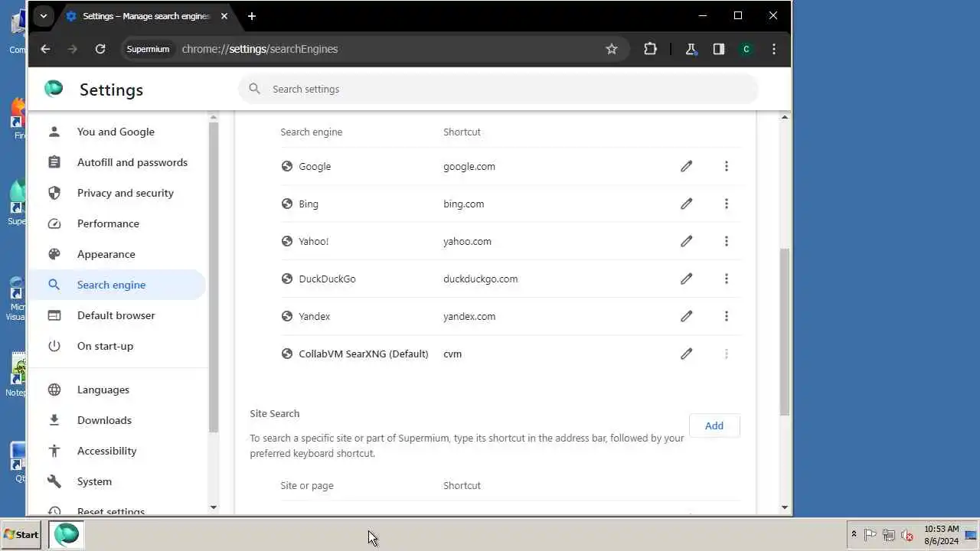Open Chrome Labs flask icon

pos(691,49)
